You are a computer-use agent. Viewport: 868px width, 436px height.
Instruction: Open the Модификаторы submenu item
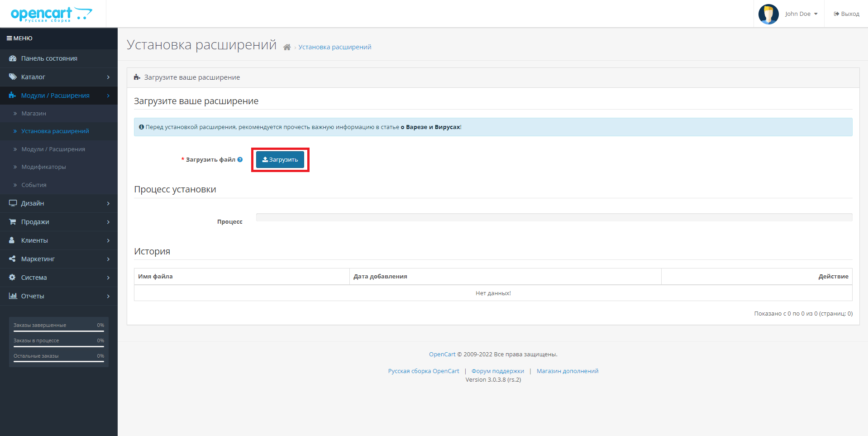[x=59, y=167]
